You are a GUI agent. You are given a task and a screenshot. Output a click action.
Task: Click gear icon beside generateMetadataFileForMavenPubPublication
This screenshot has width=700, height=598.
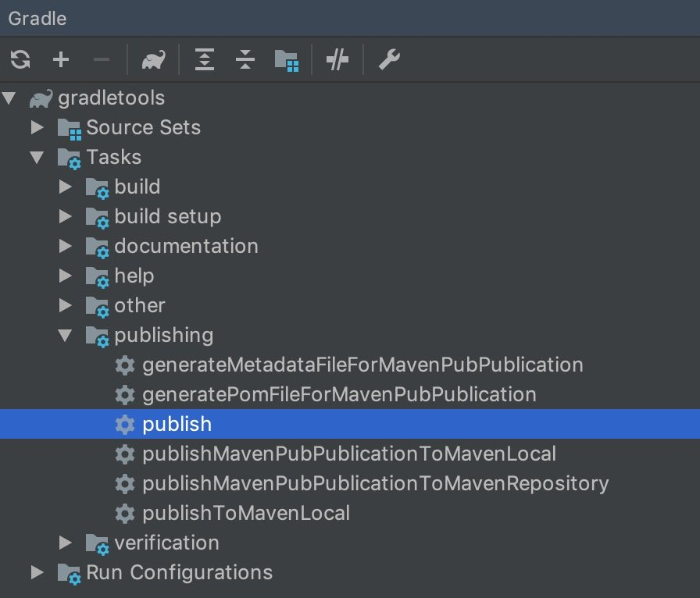(125, 365)
